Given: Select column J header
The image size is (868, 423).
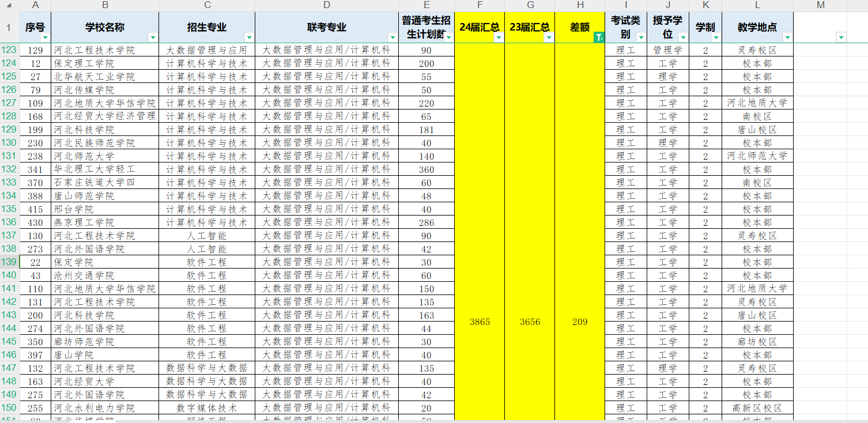Looking at the screenshot, I should tap(668, 5).
